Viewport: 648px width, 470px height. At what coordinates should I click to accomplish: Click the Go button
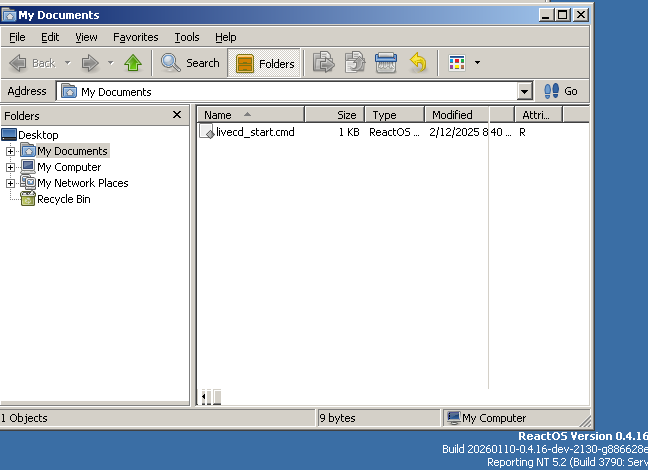(561, 91)
